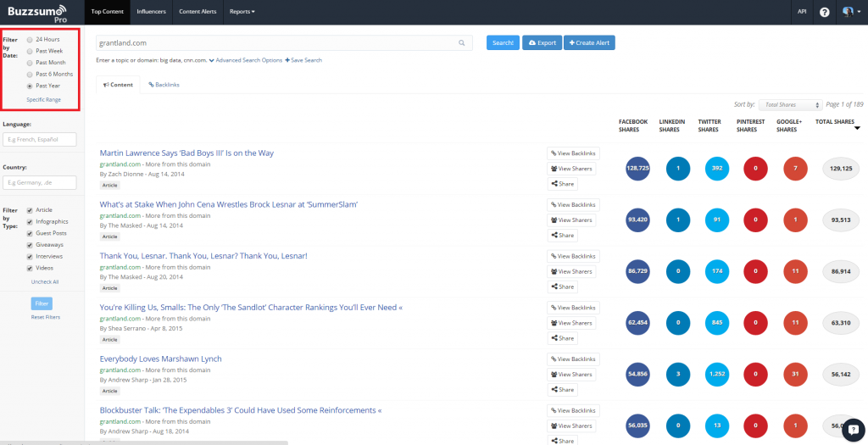This screenshot has width=868, height=445.
Task: Open the chat support bubble icon
Action: coord(853,428)
